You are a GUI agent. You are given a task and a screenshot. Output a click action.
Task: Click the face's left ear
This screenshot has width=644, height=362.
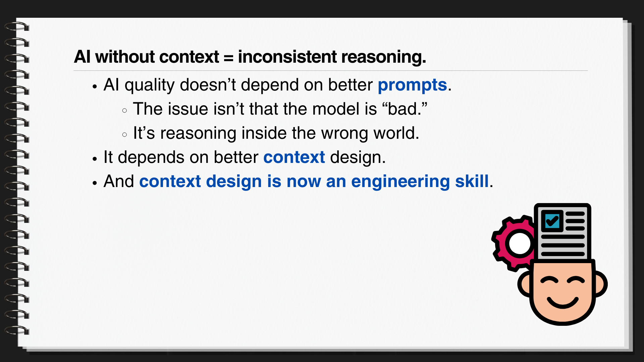(524, 284)
